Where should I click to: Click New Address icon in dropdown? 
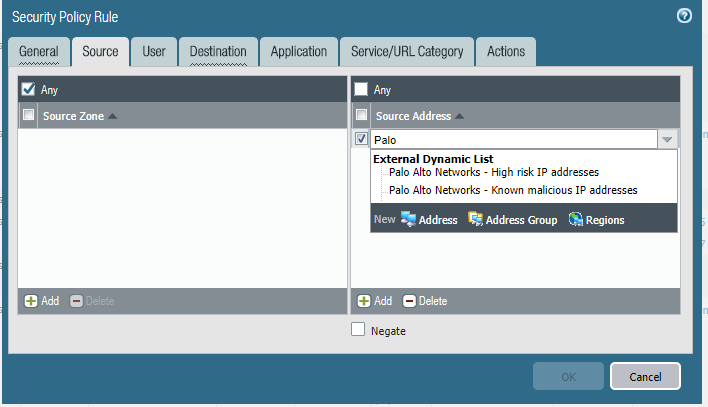409,220
